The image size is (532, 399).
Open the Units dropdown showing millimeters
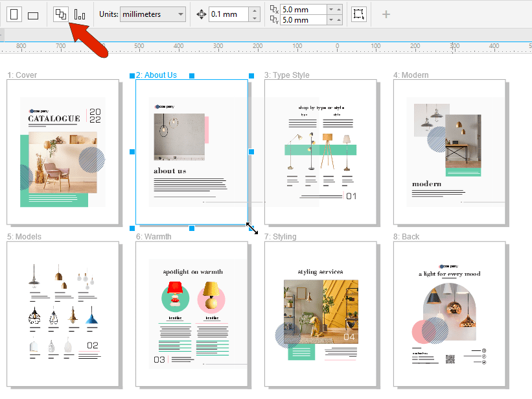tap(152, 14)
